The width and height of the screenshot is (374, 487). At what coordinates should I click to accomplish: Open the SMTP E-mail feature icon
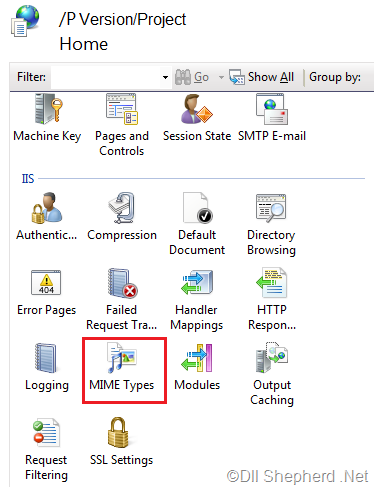coord(272,109)
